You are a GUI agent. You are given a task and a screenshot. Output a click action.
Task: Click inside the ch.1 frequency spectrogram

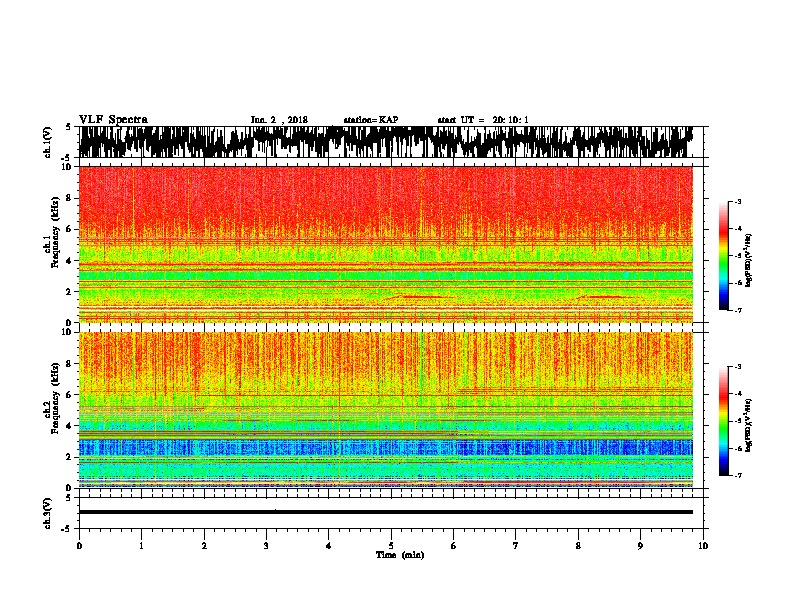tap(385, 244)
